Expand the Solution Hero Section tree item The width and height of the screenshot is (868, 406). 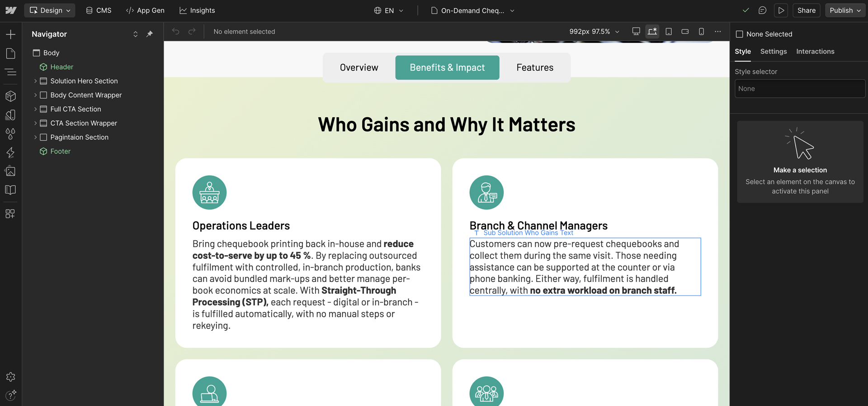click(x=36, y=81)
